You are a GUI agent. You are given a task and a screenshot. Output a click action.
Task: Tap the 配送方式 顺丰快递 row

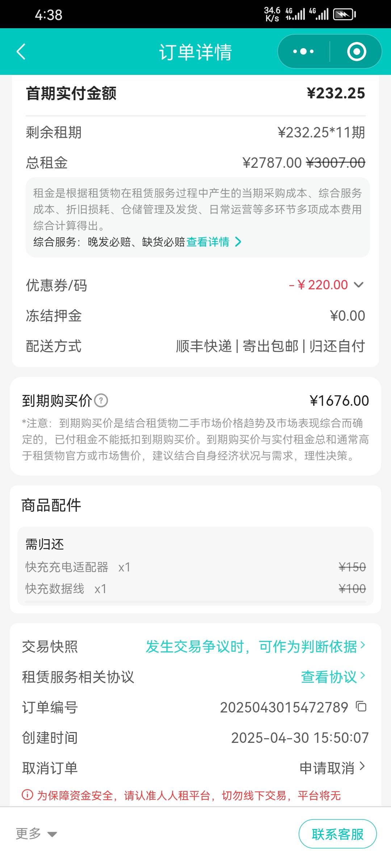(x=195, y=346)
